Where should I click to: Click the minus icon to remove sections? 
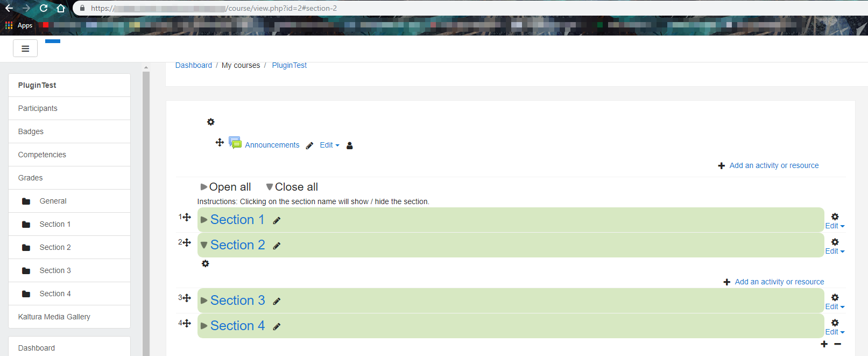[x=837, y=344]
